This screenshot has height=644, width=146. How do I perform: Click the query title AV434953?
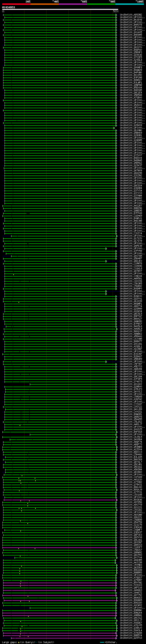pyautogui.click(x=8, y=7)
